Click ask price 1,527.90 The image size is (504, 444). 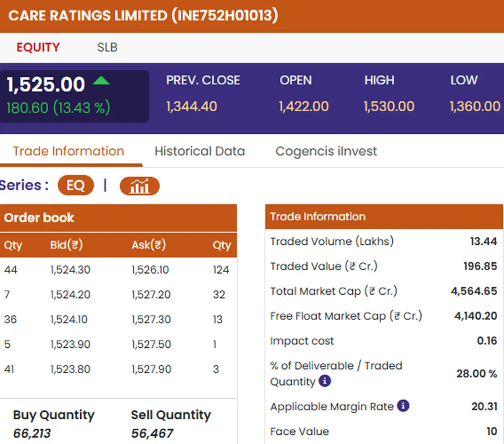point(151,369)
